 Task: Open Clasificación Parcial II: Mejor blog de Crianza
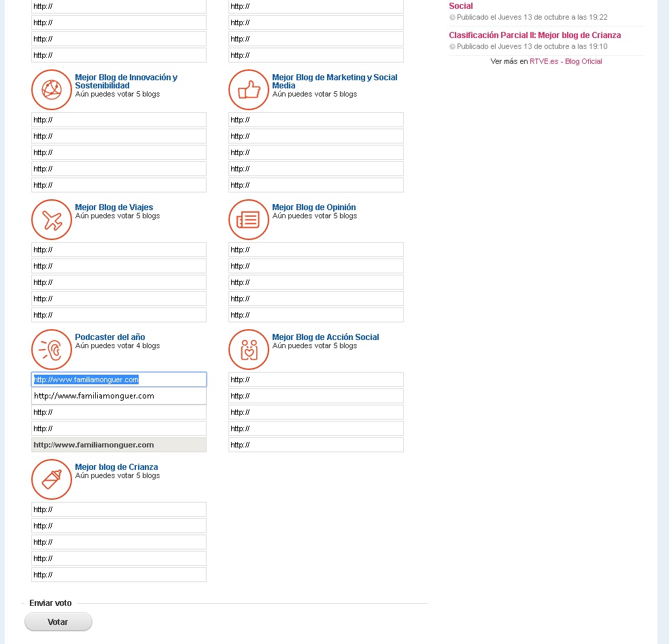[x=534, y=35]
